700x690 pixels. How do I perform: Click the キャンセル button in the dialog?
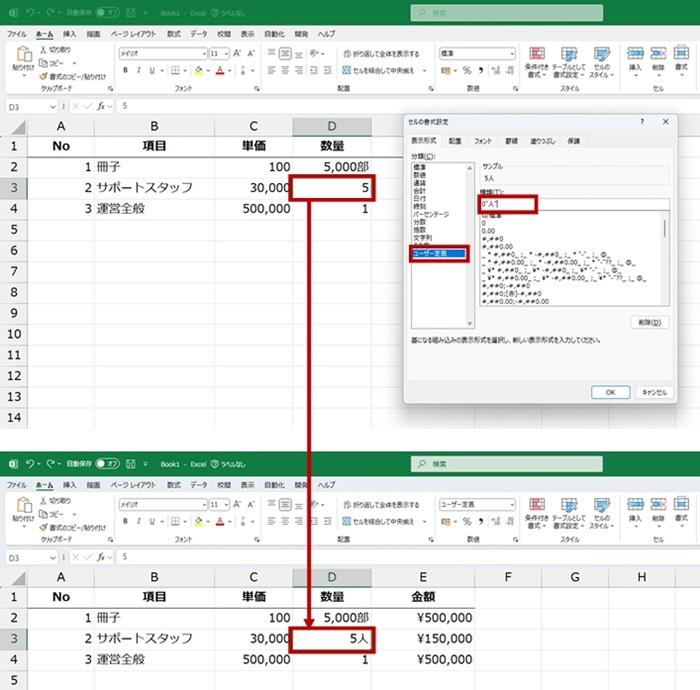tap(652, 392)
